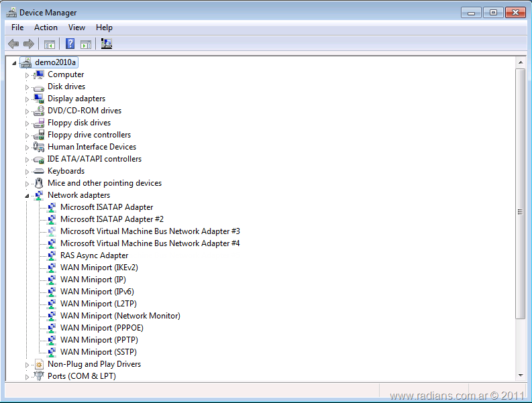Open the File menu
Screen dimensions: 532x403
(x=17, y=27)
